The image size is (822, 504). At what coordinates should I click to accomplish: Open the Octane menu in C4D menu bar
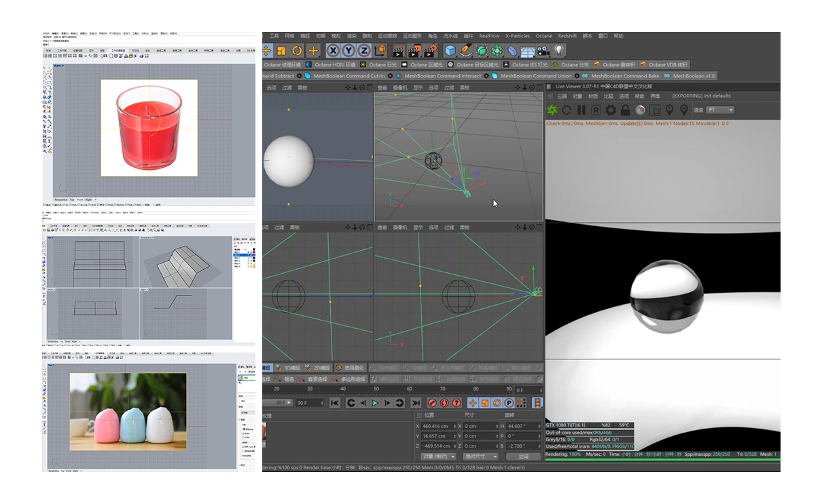pos(543,36)
